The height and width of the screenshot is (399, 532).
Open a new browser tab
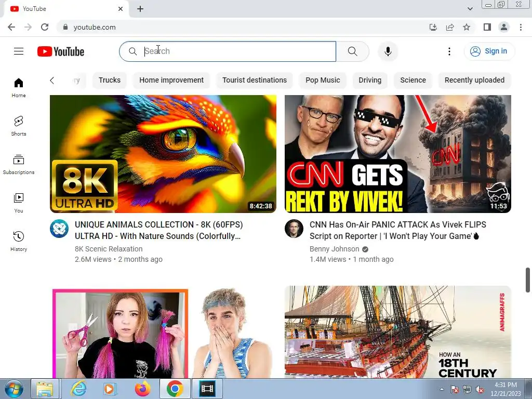[140, 9]
